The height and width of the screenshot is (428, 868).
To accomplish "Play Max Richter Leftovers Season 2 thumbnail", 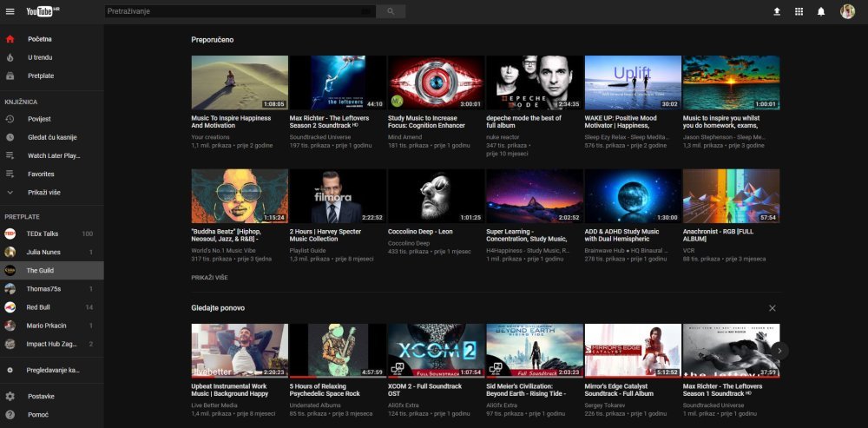I will click(x=338, y=82).
